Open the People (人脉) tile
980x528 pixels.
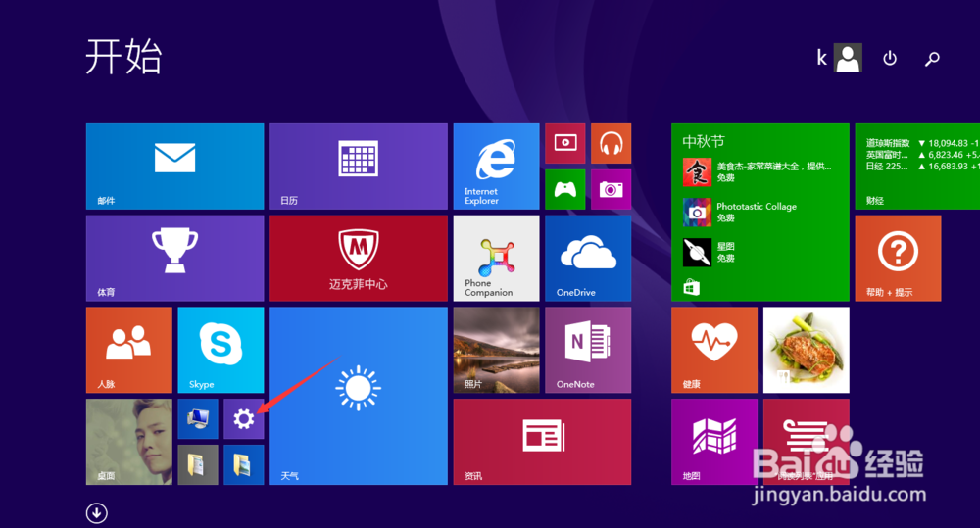(x=128, y=350)
